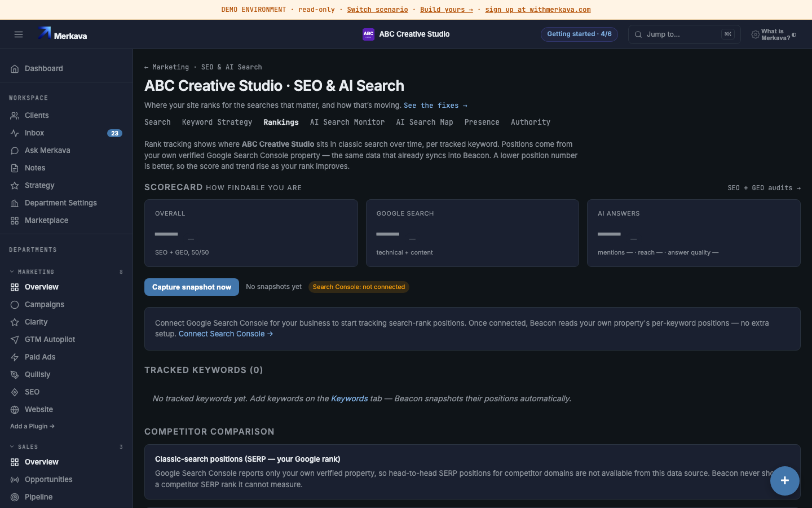Screen dimensions: 812x508
Task: Click the GTM Autopilot paper-plane icon
Action: pyautogui.click(x=15, y=340)
